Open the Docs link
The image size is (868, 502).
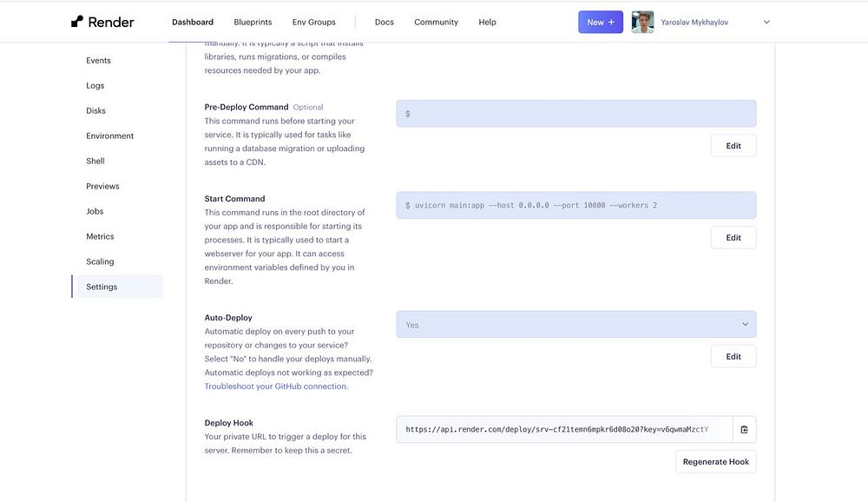pyautogui.click(x=385, y=22)
